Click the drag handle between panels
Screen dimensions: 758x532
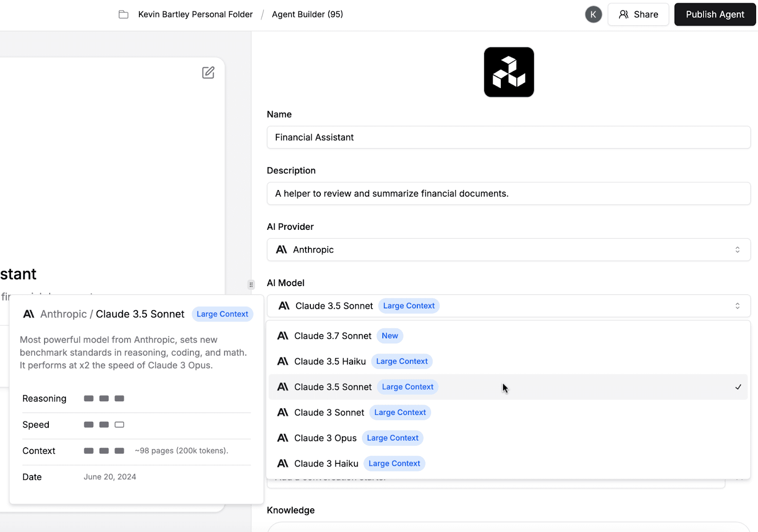(x=251, y=285)
